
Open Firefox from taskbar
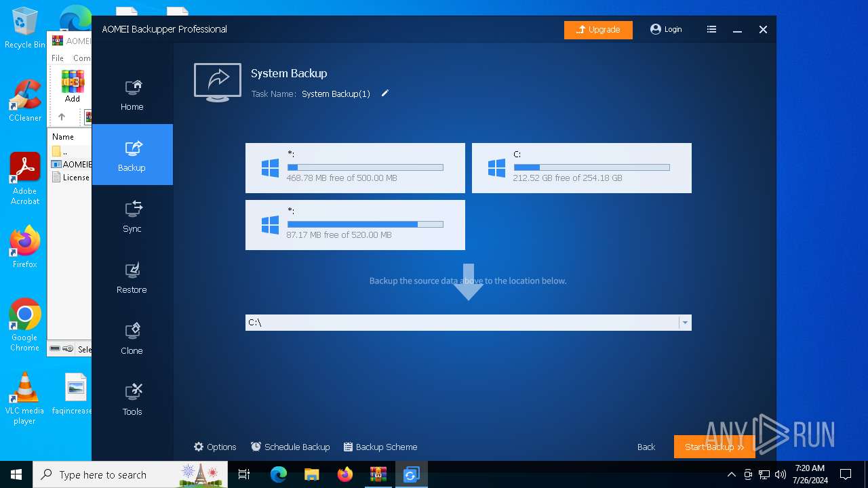345,474
